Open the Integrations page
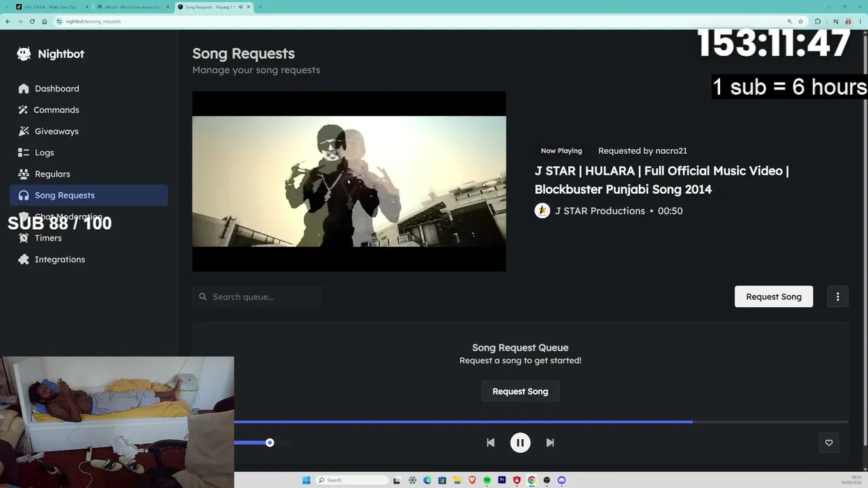 click(89, 260)
